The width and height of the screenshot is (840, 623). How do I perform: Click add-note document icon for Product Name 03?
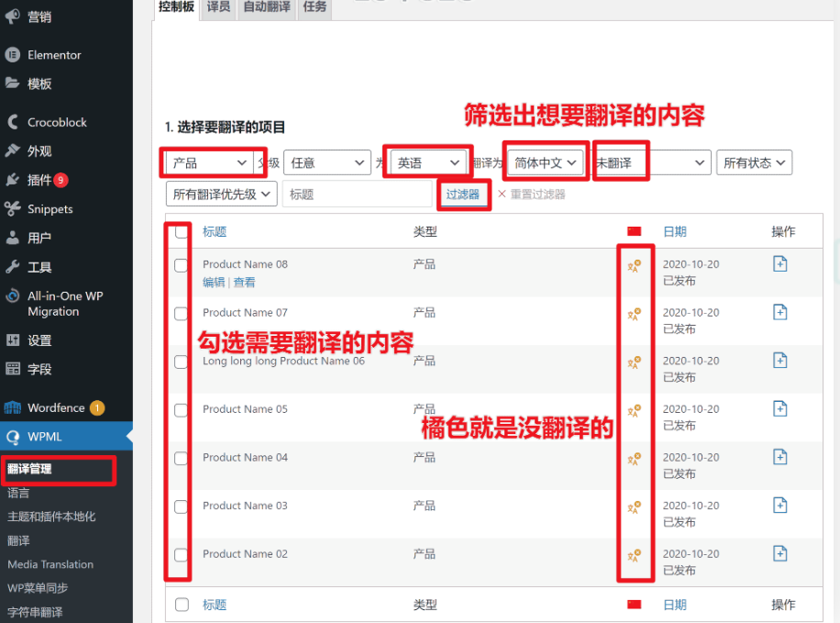pyautogui.click(x=780, y=505)
